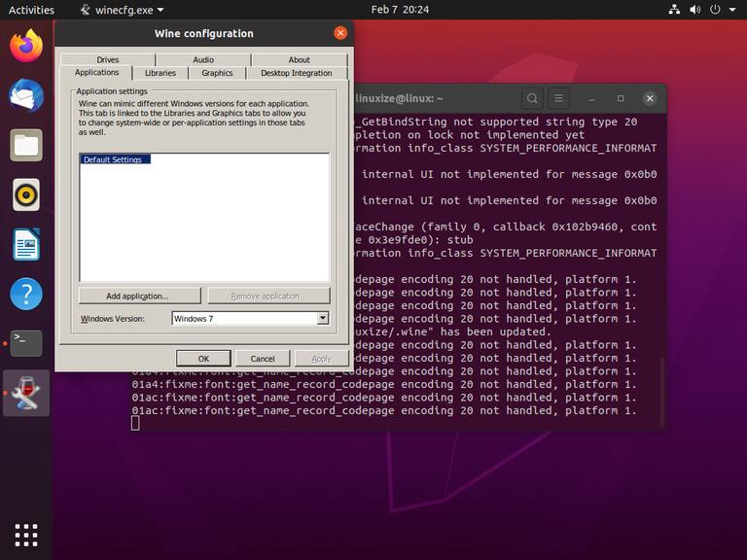The image size is (747, 560).
Task: Launch Thunderbird mail from the dock
Action: [26, 95]
